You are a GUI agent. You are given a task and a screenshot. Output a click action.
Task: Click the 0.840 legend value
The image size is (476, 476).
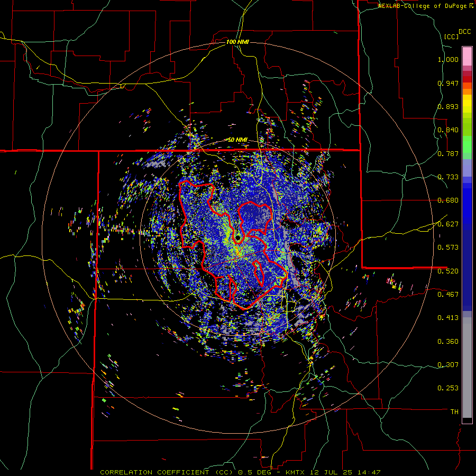point(448,130)
